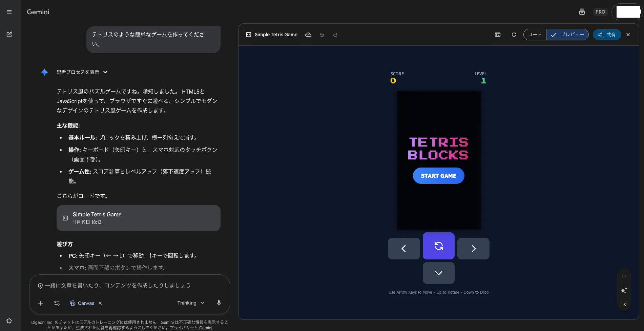The image size is (644, 331).
Task: Click the Gemini sparkle icon
Action: (x=44, y=72)
